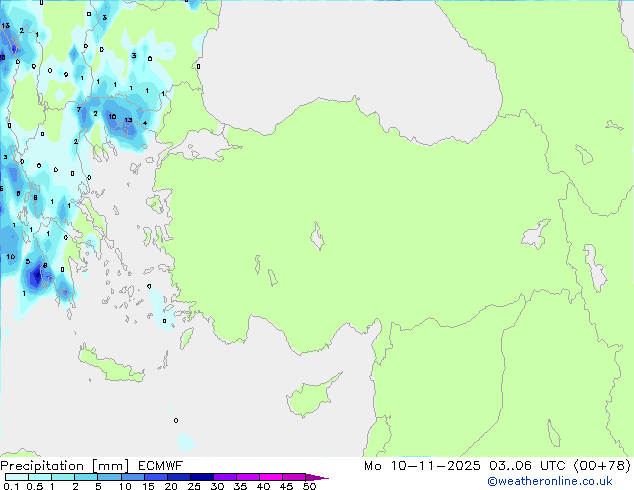Select the 30–35 mm purple legend swatch
The image size is (634, 490).
pyautogui.click(x=224, y=477)
